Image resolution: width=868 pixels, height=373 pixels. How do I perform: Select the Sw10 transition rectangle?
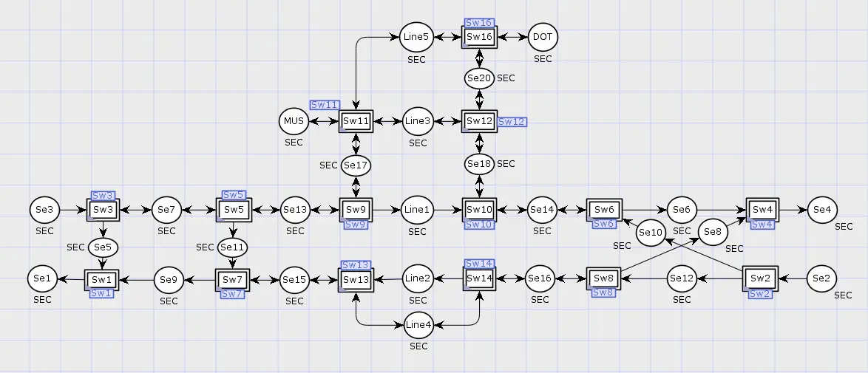pyautogui.click(x=479, y=210)
